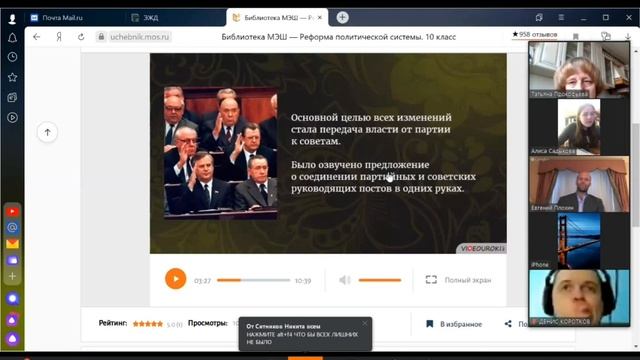Open the browser hamburger menu

[561, 17]
